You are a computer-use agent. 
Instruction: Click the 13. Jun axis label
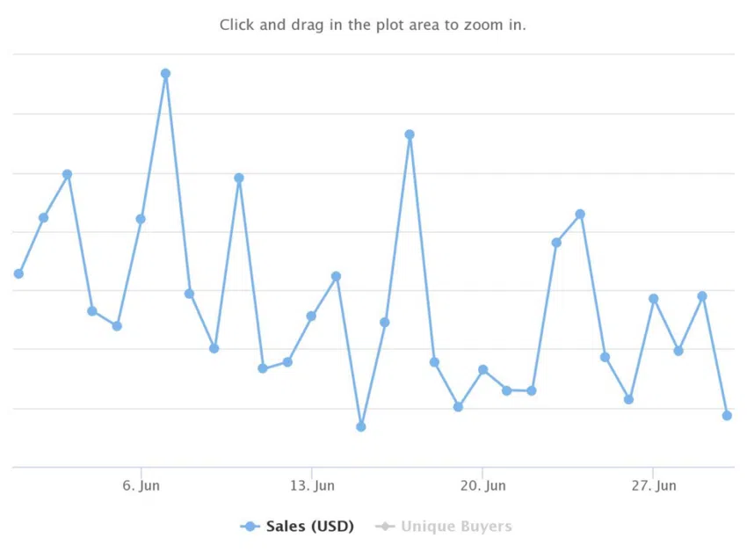[312, 485]
